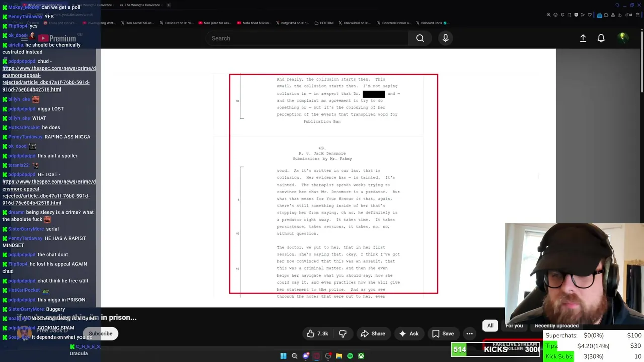Open the three-dot more actions menu

click(x=469, y=334)
